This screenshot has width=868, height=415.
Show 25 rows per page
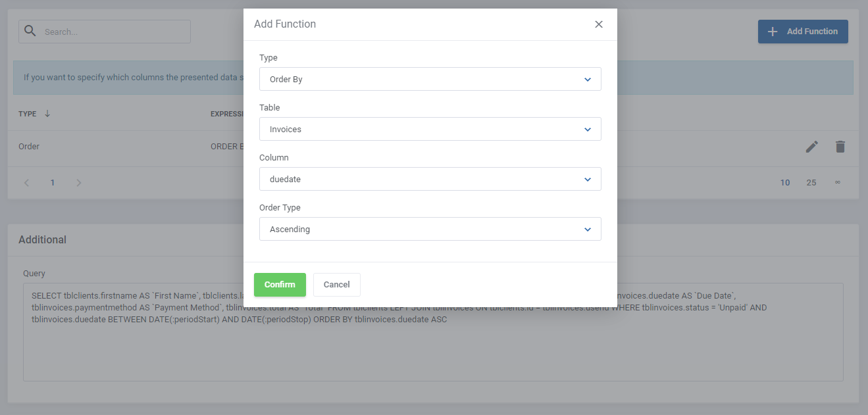tap(811, 183)
